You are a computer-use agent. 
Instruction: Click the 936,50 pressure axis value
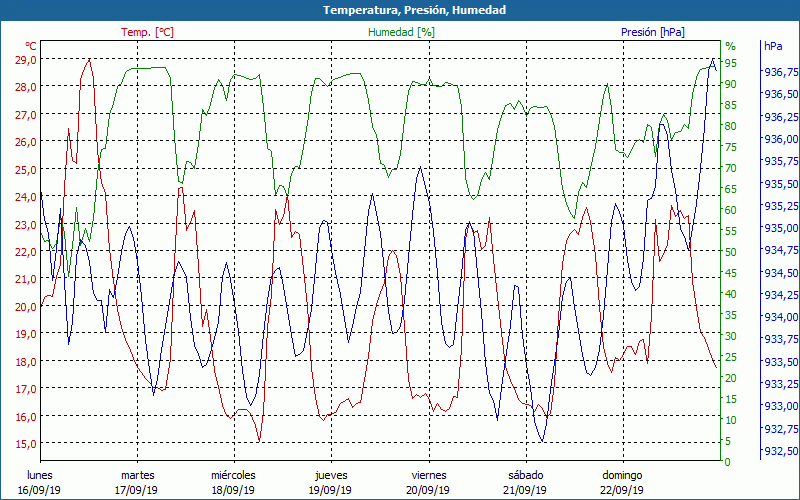(781, 94)
